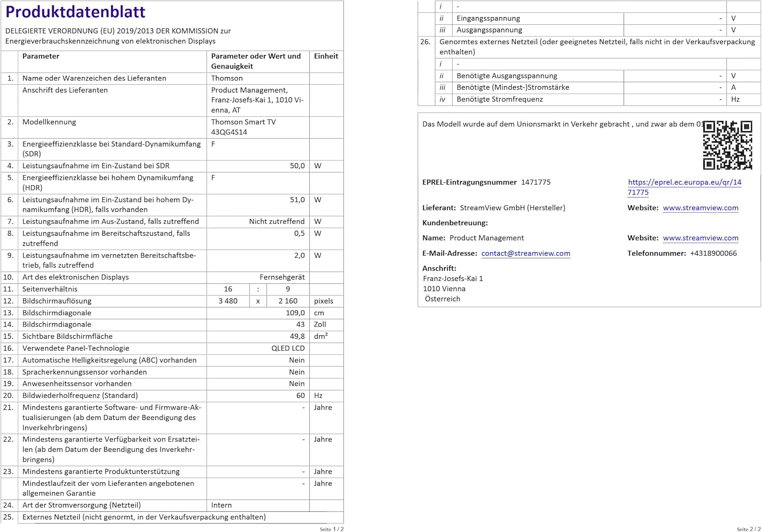Viewport: 762px width, 532px height.
Task: Open the streamview website link beside Product Management name
Action: pyautogui.click(x=700, y=238)
